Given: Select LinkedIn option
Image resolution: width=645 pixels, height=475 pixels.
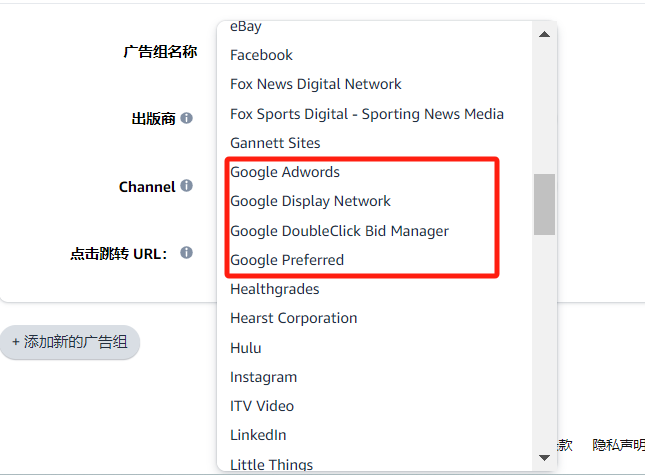Looking at the screenshot, I should coord(258,435).
